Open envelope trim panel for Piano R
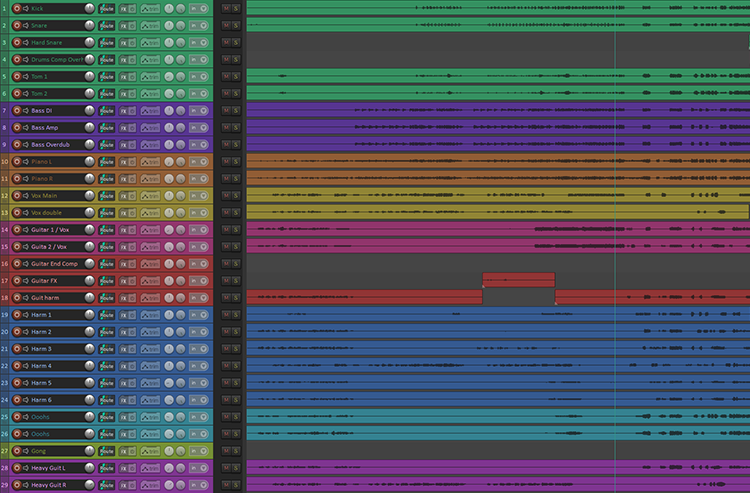Image resolution: width=750 pixels, height=493 pixels. [150, 179]
